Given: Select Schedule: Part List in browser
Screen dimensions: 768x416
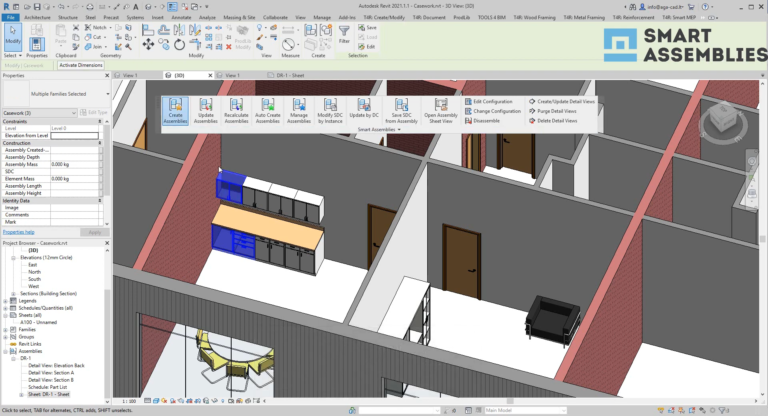Looking at the screenshot, I should click(48, 387).
